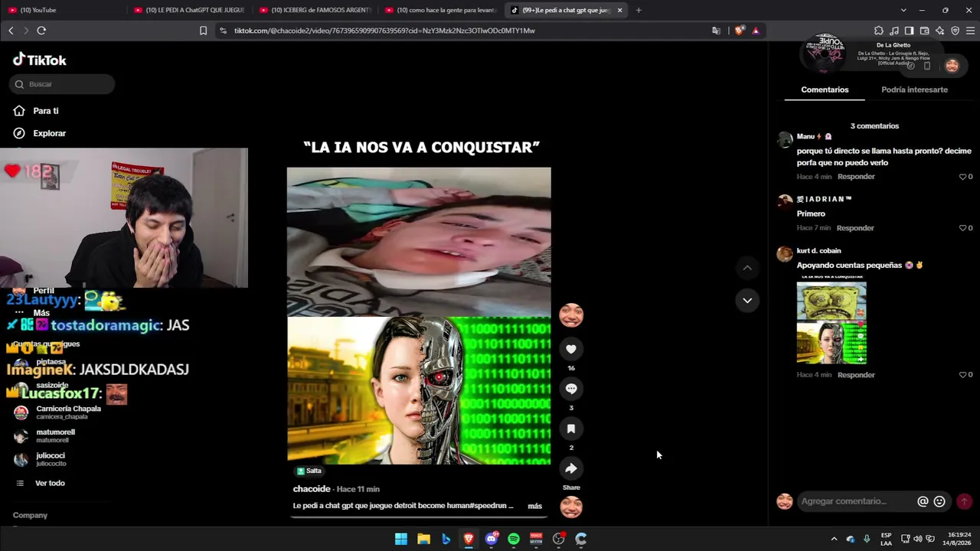
Task: Close the active TikTok browser tab
Action: pos(619,10)
